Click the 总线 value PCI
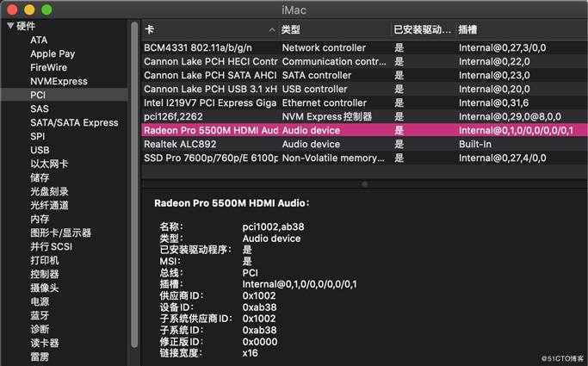Screen dimensions: 588x366 (x=251, y=273)
